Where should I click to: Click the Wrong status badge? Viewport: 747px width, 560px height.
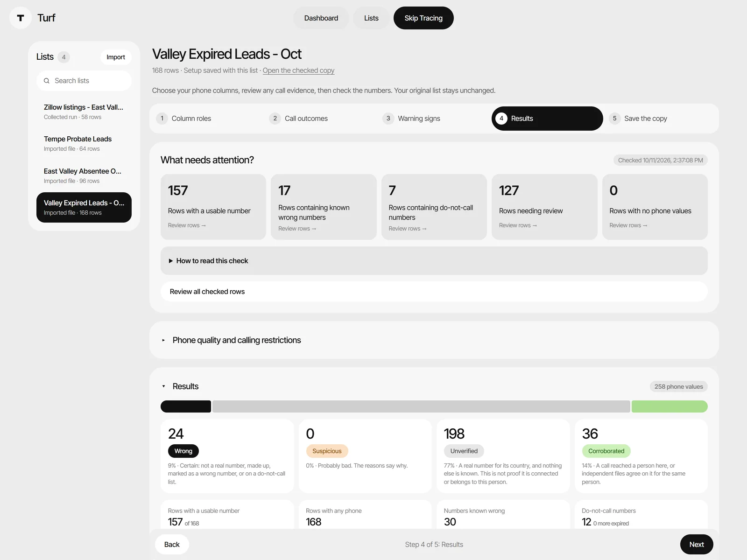pos(183,451)
